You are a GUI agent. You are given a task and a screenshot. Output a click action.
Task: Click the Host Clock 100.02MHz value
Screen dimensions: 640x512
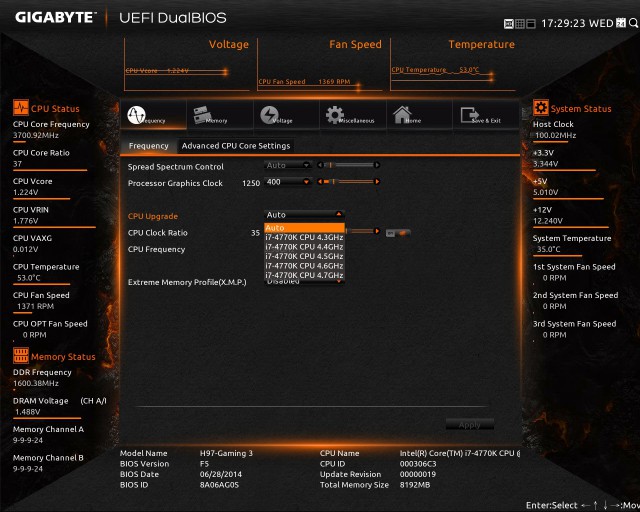click(x=556, y=135)
